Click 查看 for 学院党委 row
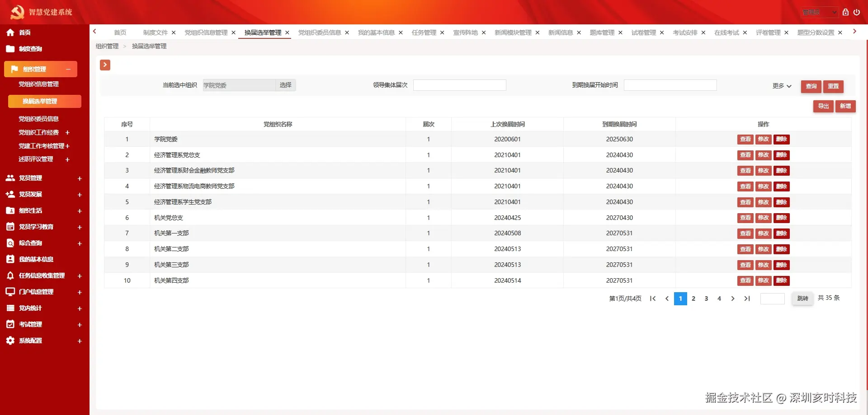Viewport: 868px width, 415px height. [745, 139]
